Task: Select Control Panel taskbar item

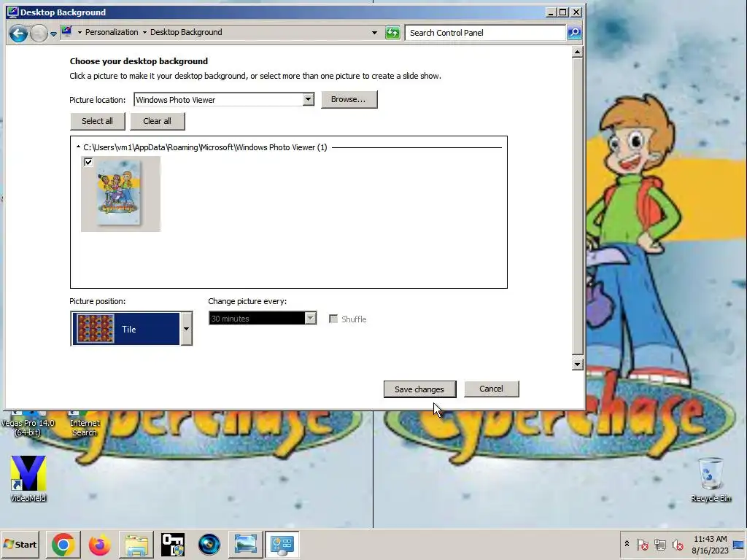Action: 282,544
